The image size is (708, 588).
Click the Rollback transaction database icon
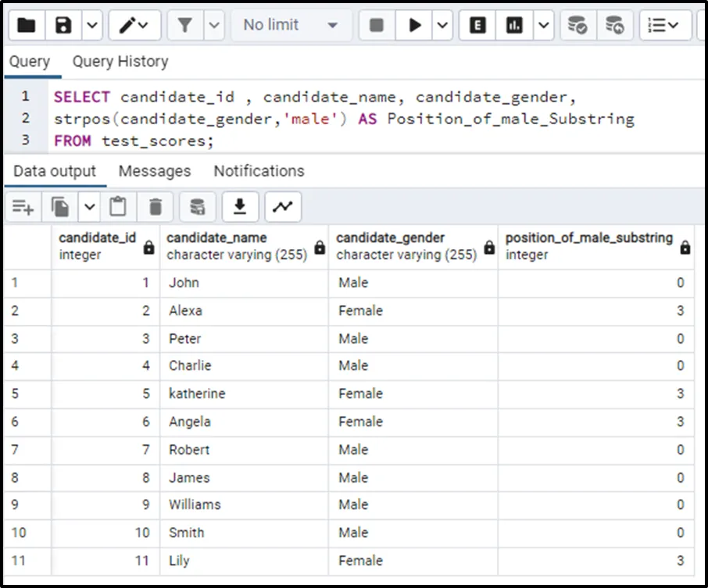[x=615, y=26]
